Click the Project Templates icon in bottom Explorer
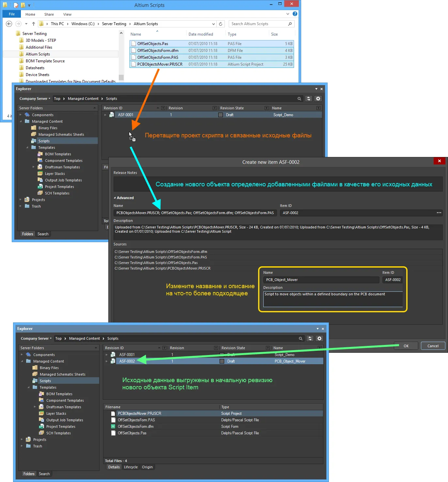This screenshot has height=482, width=448. point(41,427)
